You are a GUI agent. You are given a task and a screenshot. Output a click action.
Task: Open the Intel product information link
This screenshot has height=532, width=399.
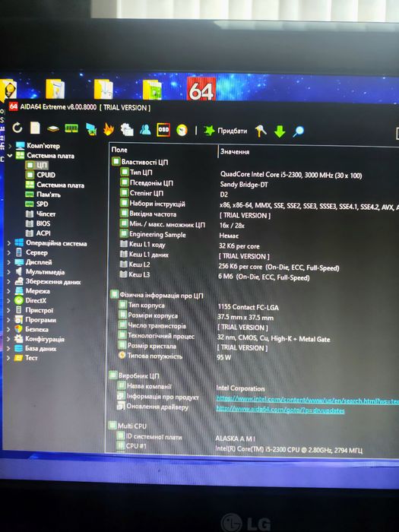click(x=307, y=400)
